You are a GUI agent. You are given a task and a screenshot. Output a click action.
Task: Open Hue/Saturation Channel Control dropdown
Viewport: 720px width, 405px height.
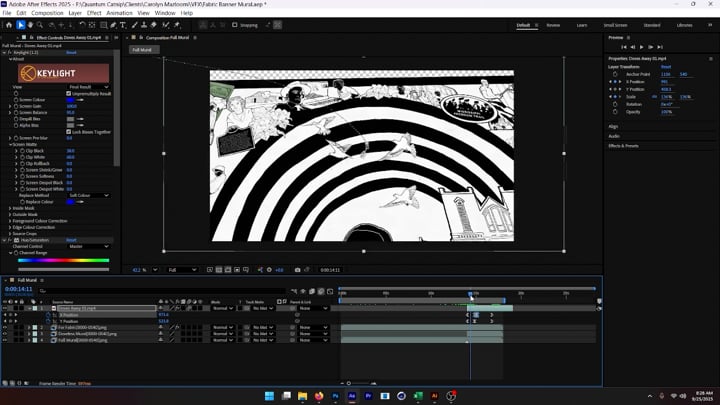point(89,247)
